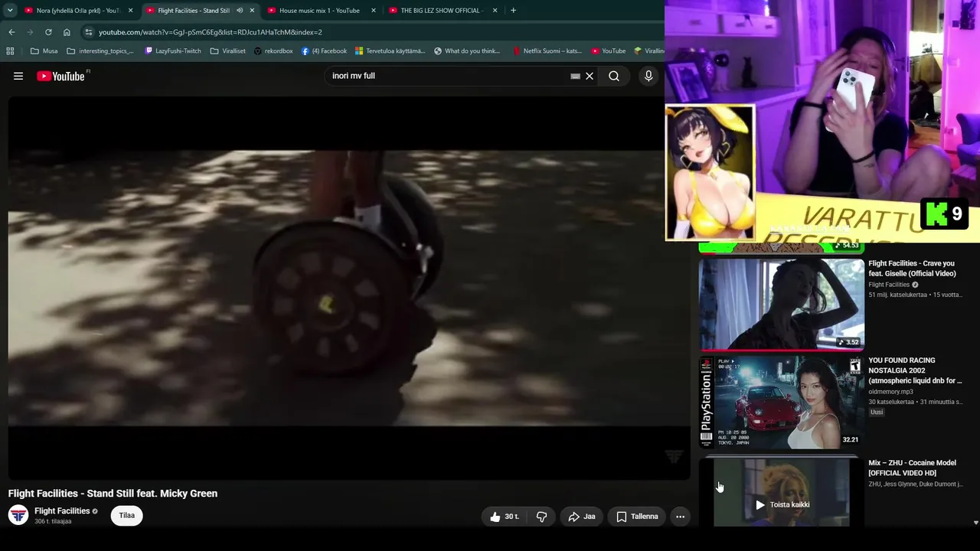980x551 pixels.
Task: Open THE BIG LEZ SHOW OFFICIAL tab
Action: pyautogui.click(x=443, y=11)
